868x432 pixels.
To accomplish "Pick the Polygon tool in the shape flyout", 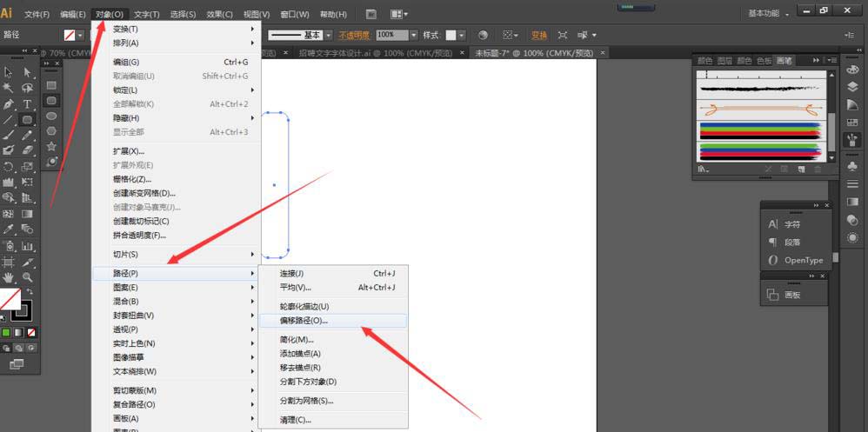I will [51, 131].
